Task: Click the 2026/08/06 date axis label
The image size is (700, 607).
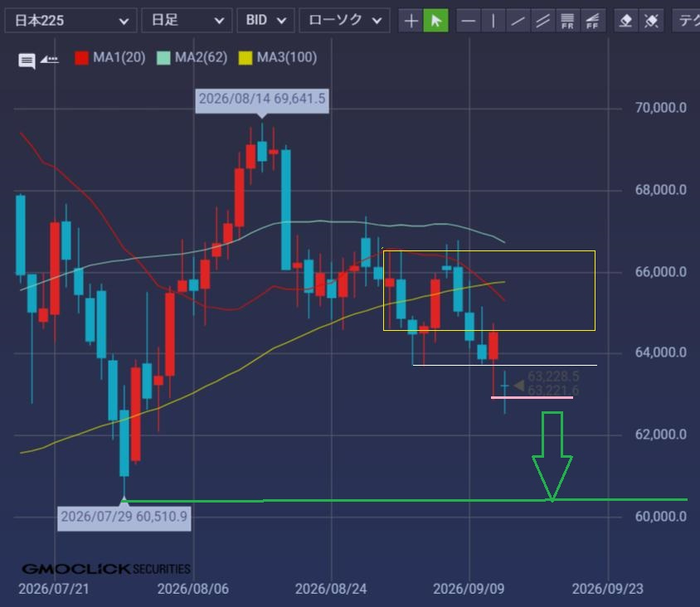Action: tap(193, 589)
